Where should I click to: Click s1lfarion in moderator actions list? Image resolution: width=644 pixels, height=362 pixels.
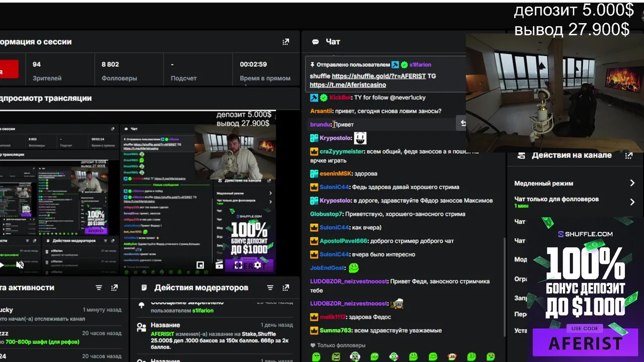coord(203,311)
